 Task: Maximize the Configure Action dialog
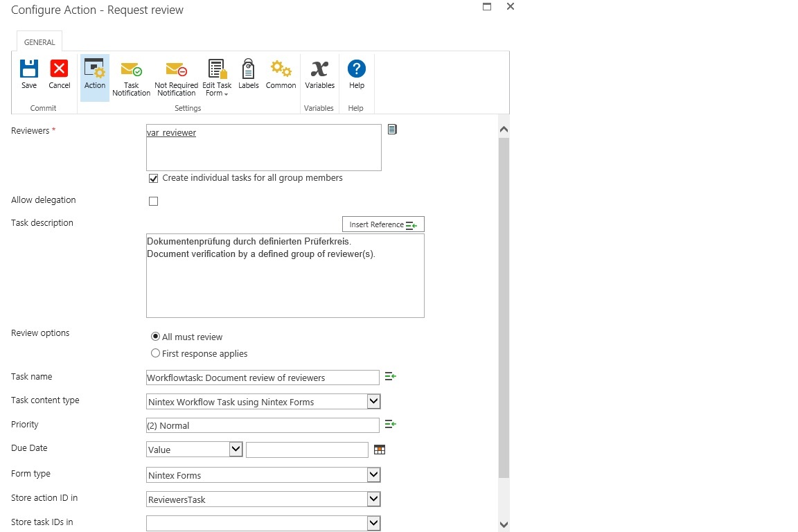click(487, 7)
